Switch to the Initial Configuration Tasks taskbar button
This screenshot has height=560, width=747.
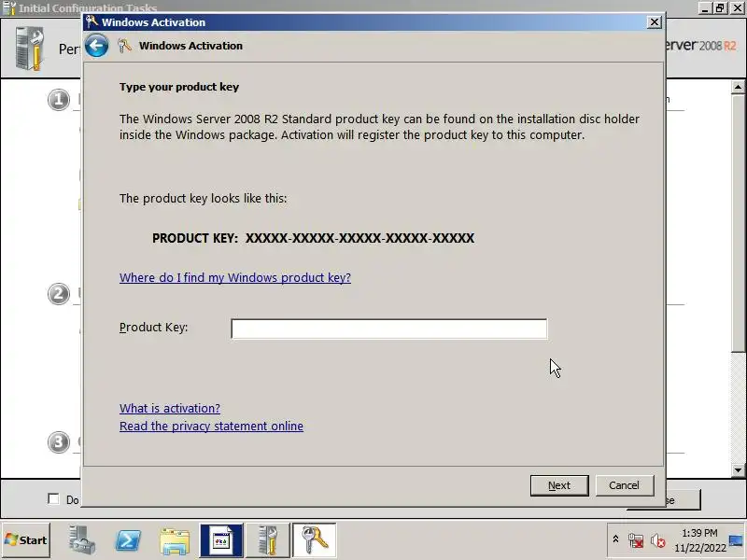267,540
